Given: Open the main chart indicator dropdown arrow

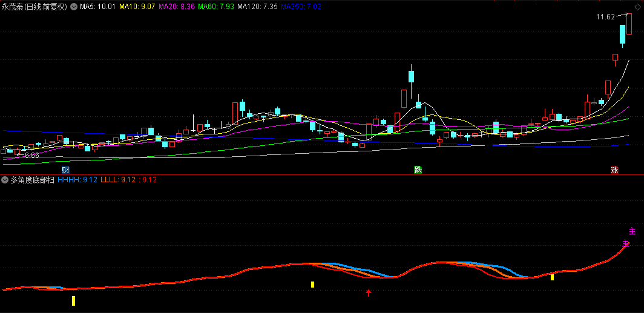Looking at the screenshot, I should click(74, 7).
